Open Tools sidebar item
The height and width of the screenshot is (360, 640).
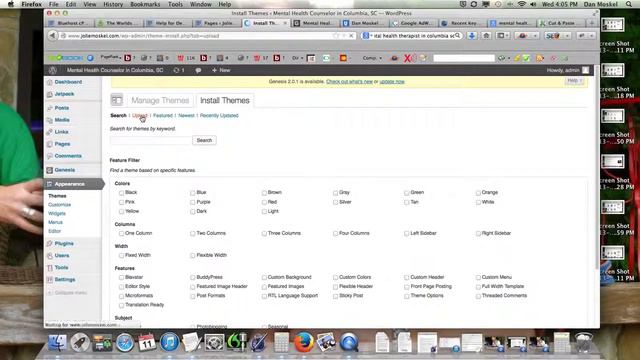coord(61,267)
